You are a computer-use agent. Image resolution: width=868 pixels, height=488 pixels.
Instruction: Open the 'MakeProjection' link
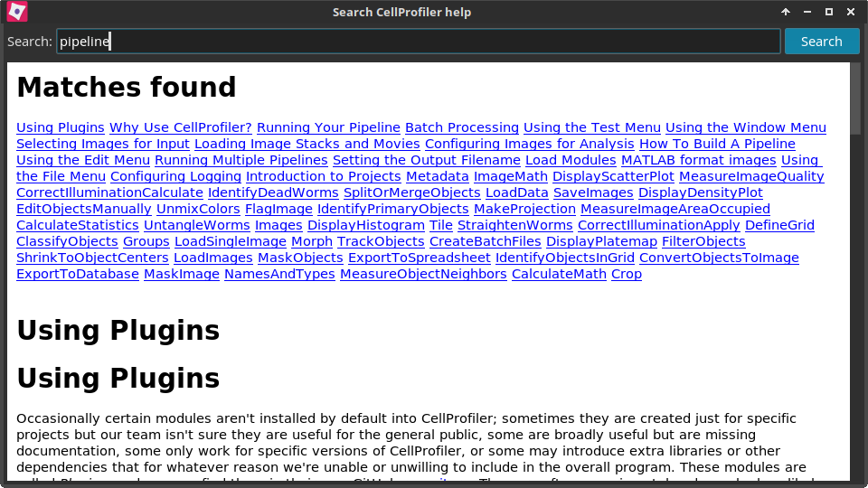coord(524,209)
